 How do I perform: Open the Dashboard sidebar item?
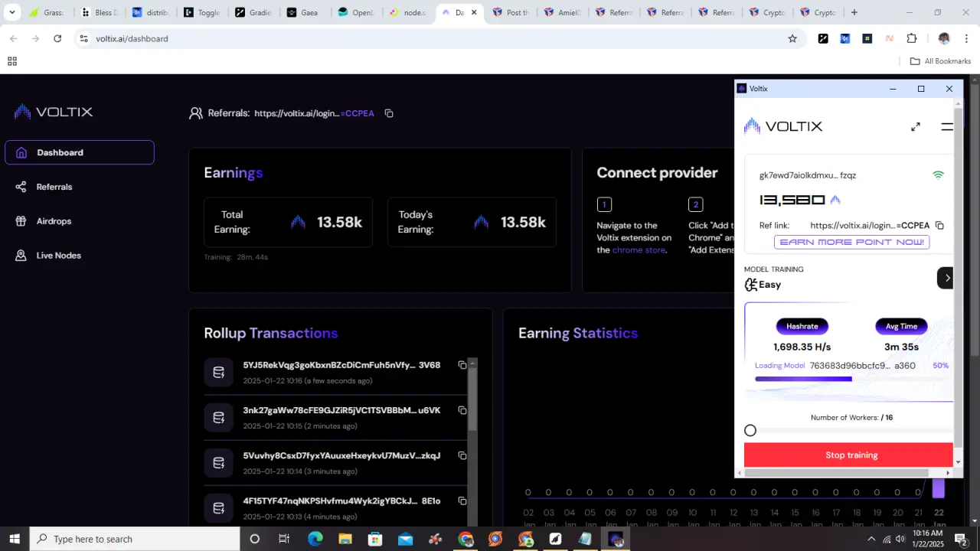coord(80,152)
